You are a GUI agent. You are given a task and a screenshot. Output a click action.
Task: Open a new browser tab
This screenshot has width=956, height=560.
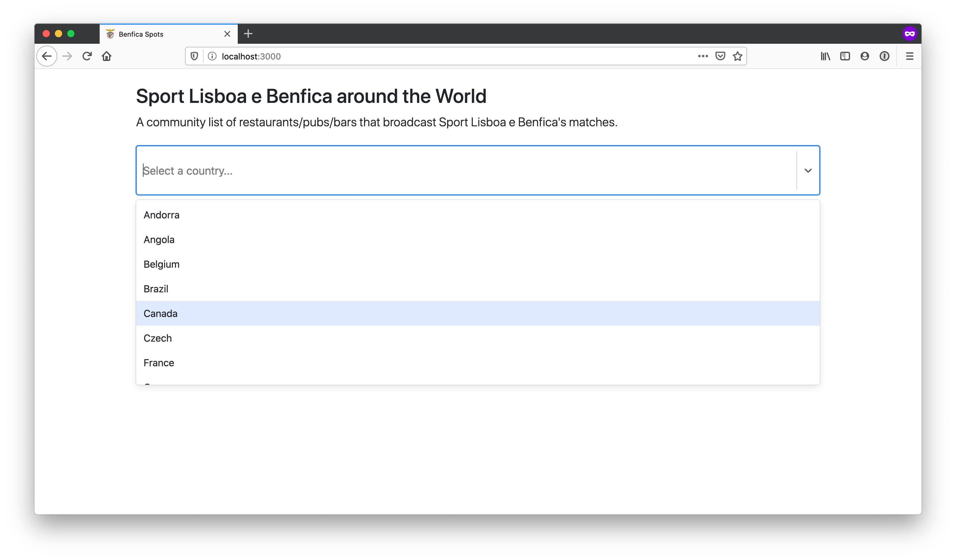pyautogui.click(x=248, y=34)
